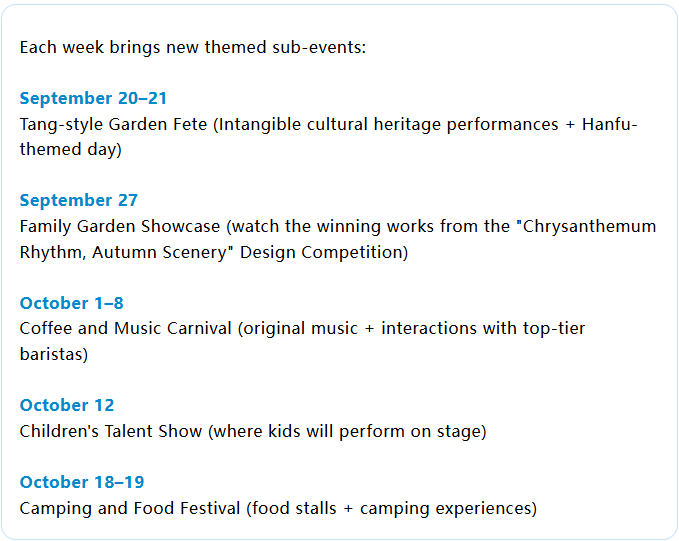The width and height of the screenshot is (679, 541).
Task: Click the October 1–8 date heading
Action: click(71, 303)
